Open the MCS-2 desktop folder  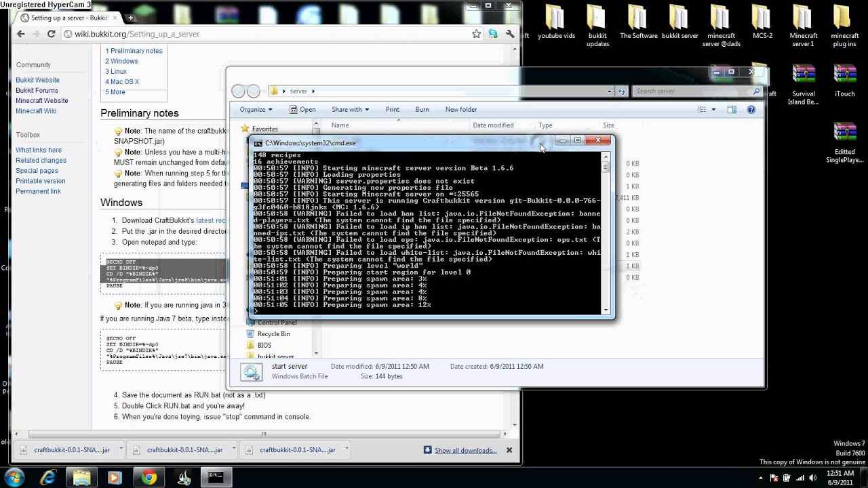coord(762,22)
